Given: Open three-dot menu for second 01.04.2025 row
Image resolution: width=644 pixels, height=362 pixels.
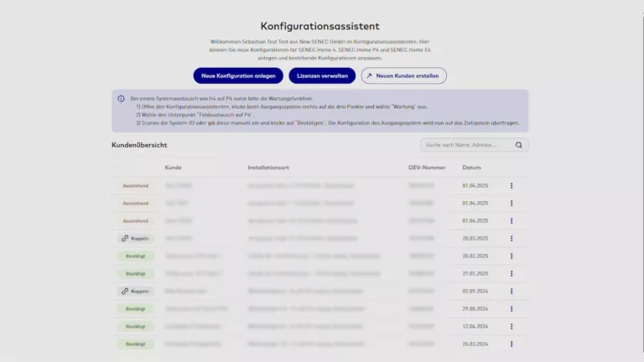Looking at the screenshot, I should (512, 203).
